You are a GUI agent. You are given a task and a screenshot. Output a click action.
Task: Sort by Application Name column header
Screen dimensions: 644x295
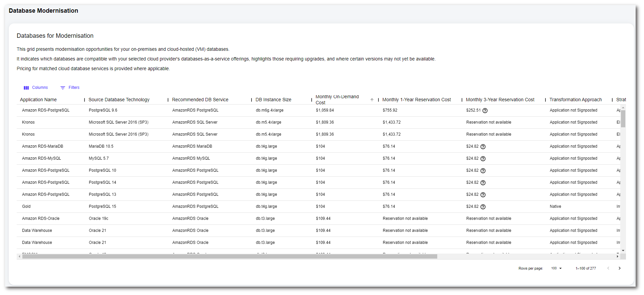click(38, 100)
